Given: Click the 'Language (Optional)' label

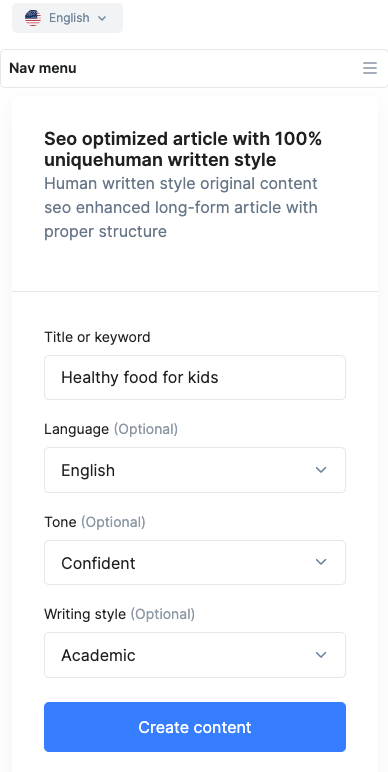Looking at the screenshot, I should (x=111, y=429).
